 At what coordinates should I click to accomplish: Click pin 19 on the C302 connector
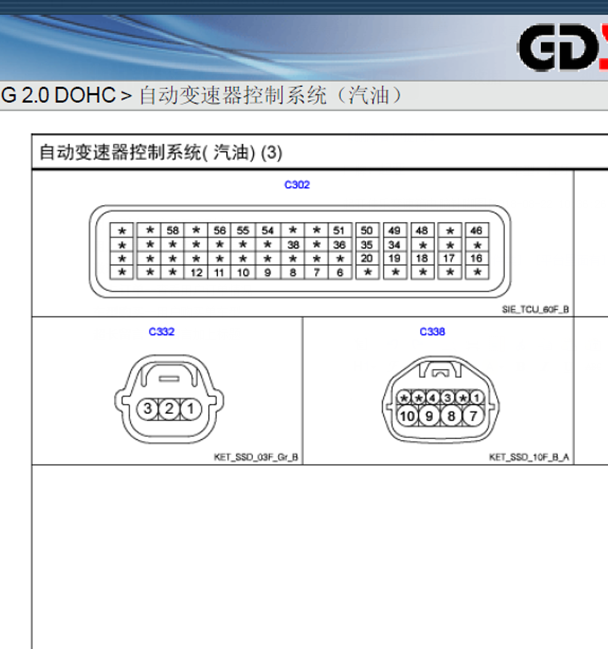tap(394, 258)
